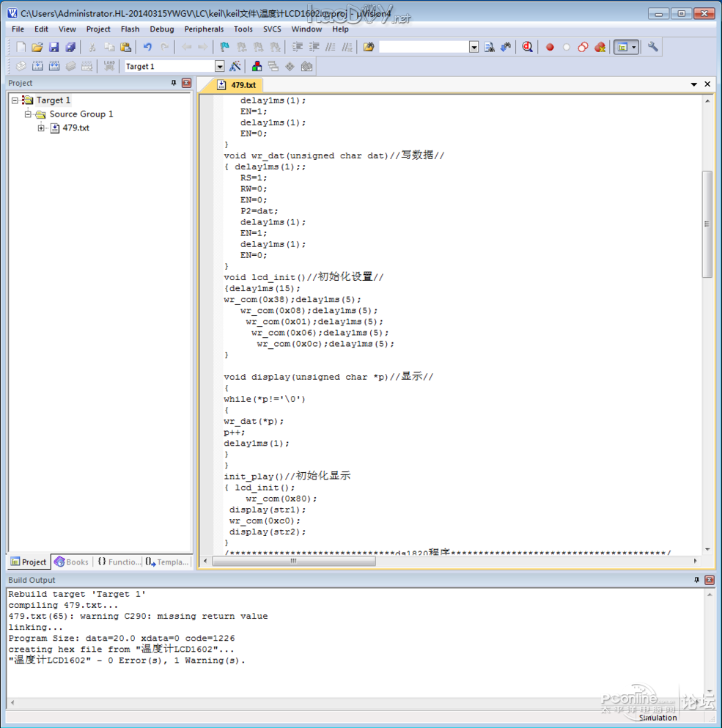Screen dimensions: 722x728
Task: Open the Target 1 dropdown list
Action: [219, 66]
